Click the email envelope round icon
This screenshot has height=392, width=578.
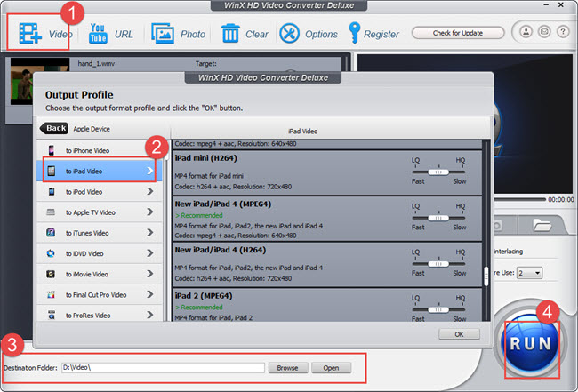point(544,32)
